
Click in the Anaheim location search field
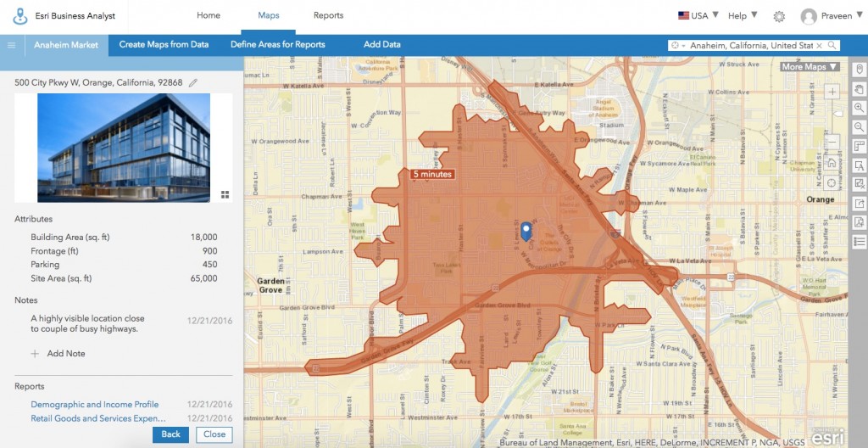click(x=751, y=46)
